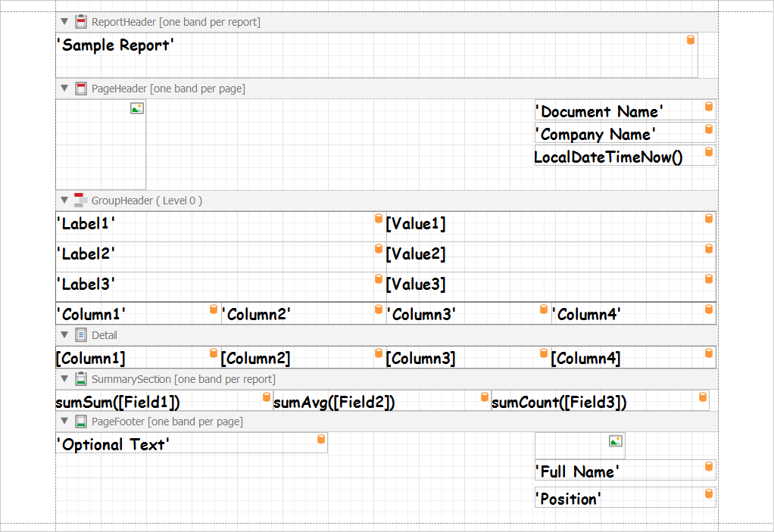
Task: Collapse the SummarySection band arrow
Action: coord(64,379)
